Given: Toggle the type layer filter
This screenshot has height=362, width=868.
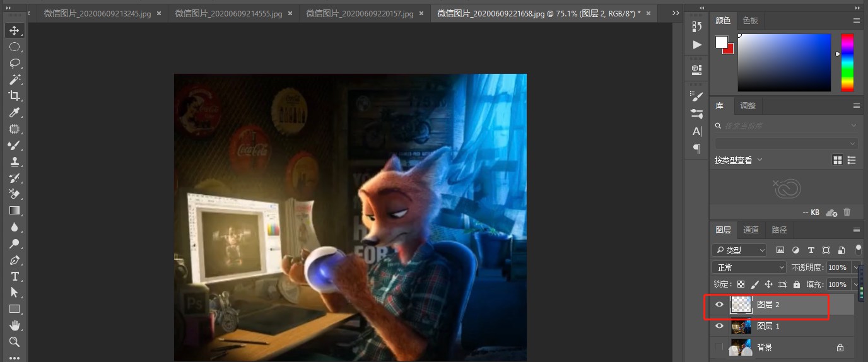Looking at the screenshot, I should (811, 250).
